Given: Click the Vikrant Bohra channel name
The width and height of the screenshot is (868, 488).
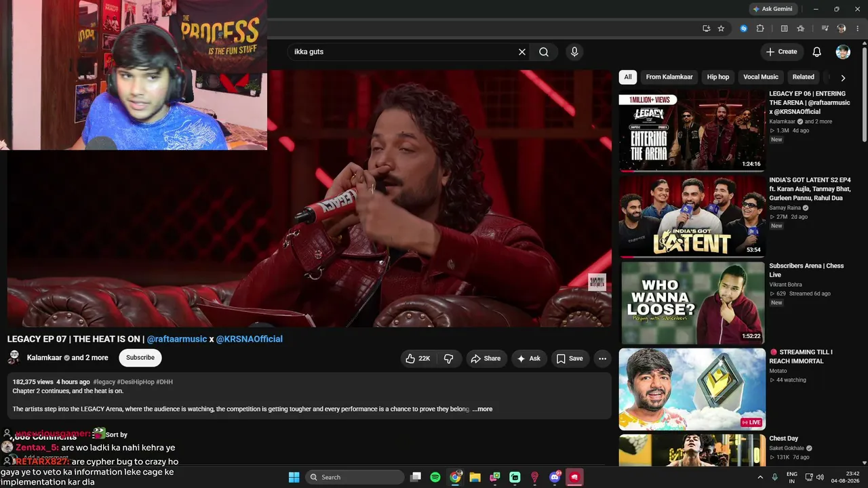Looking at the screenshot, I should pyautogui.click(x=785, y=285).
